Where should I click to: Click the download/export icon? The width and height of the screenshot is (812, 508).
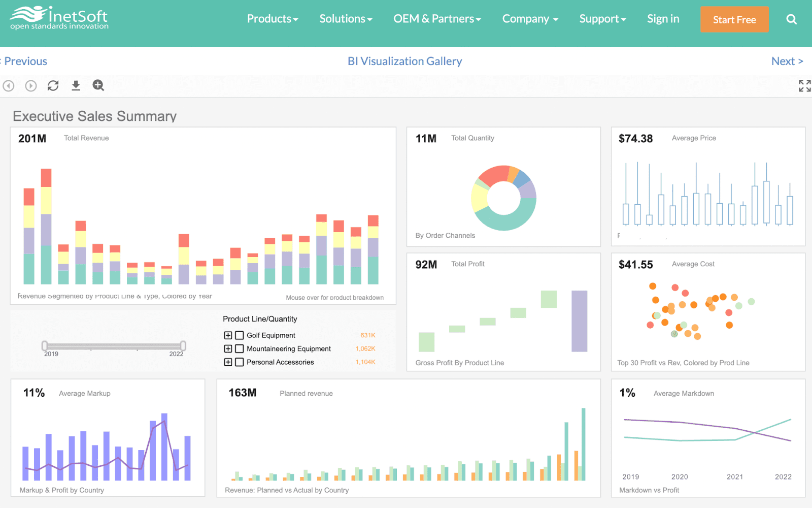click(x=76, y=85)
